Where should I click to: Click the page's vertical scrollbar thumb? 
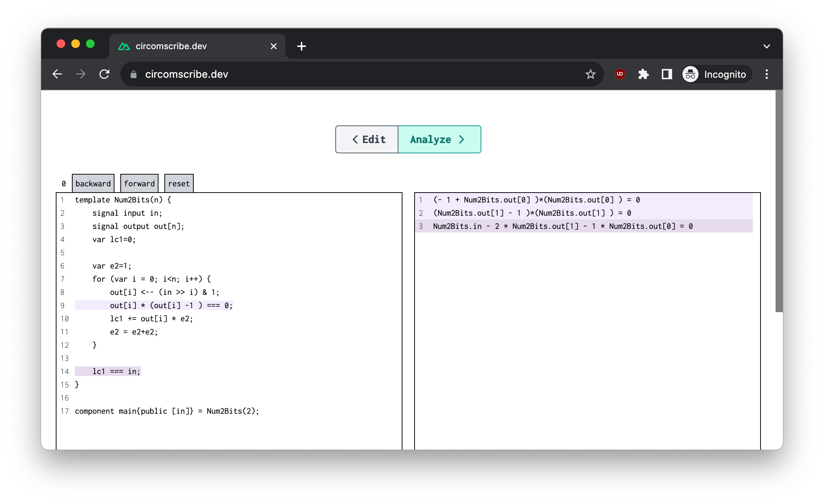[779, 202]
